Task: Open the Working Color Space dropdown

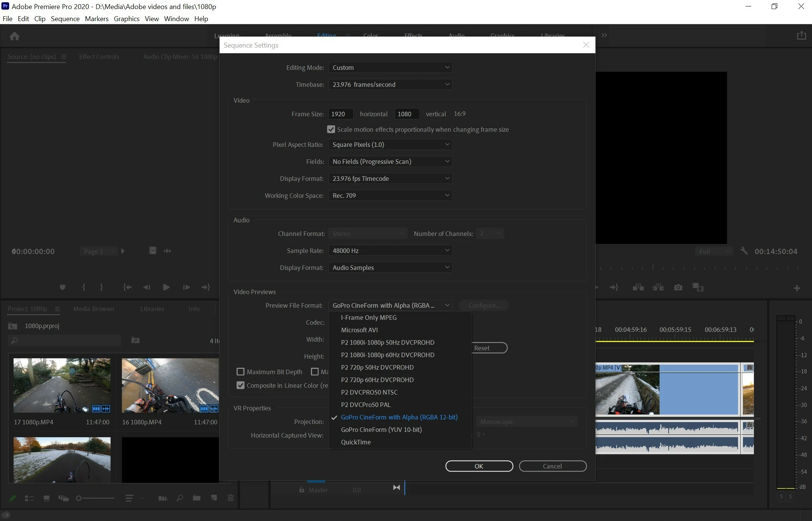Action: [390, 196]
